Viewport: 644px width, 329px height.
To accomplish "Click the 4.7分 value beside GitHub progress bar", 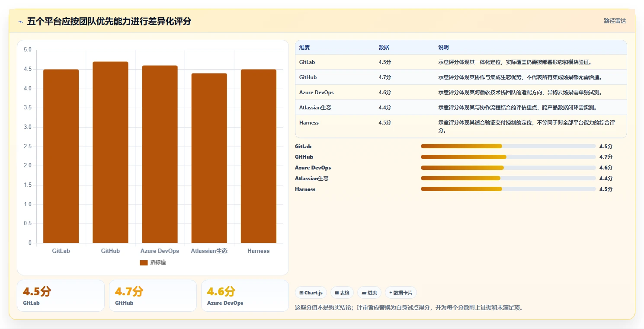I will [606, 157].
